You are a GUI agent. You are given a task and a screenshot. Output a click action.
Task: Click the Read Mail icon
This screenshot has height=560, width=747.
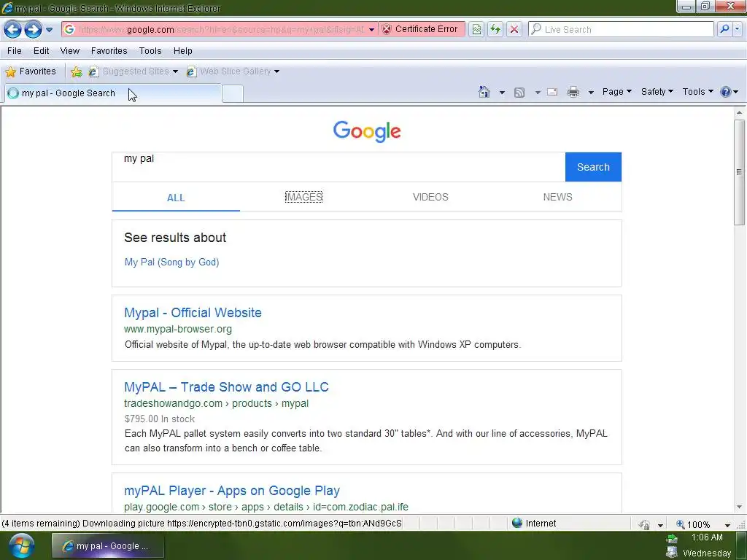click(x=552, y=92)
